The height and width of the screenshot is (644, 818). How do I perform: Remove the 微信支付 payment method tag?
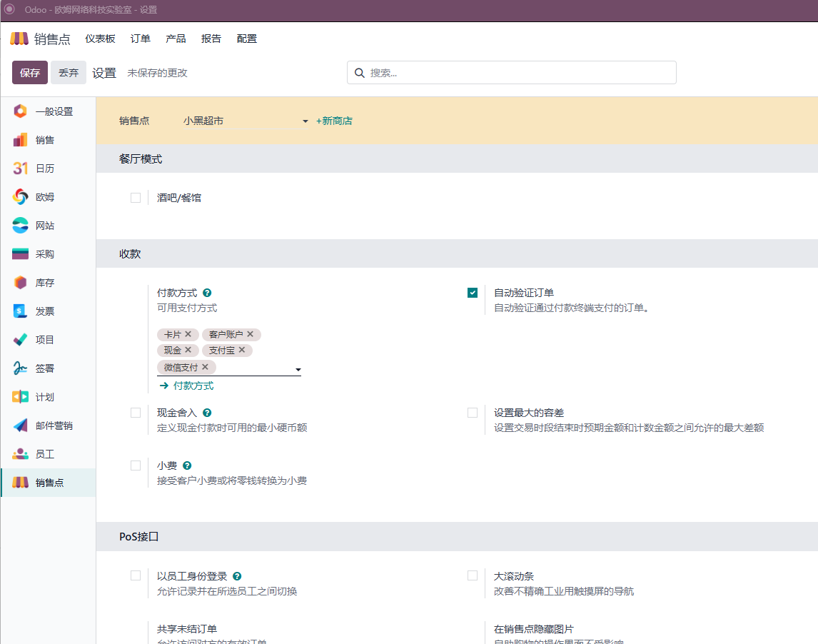[206, 367]
